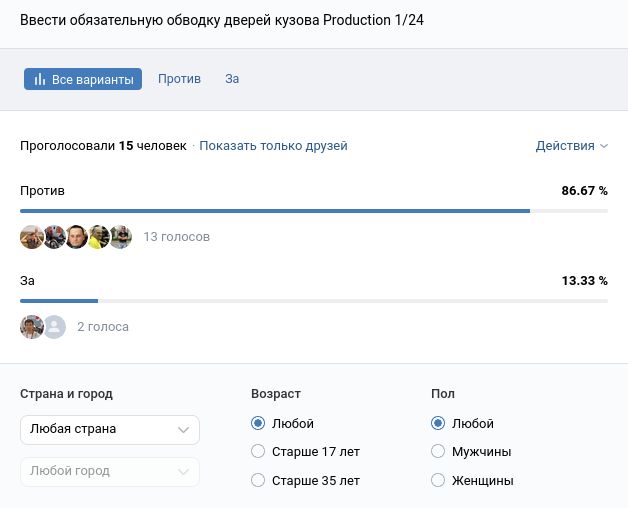The image size is (628, 508).
Task: Open the Любая страна dropdown
Action: [x=110, y=429]
